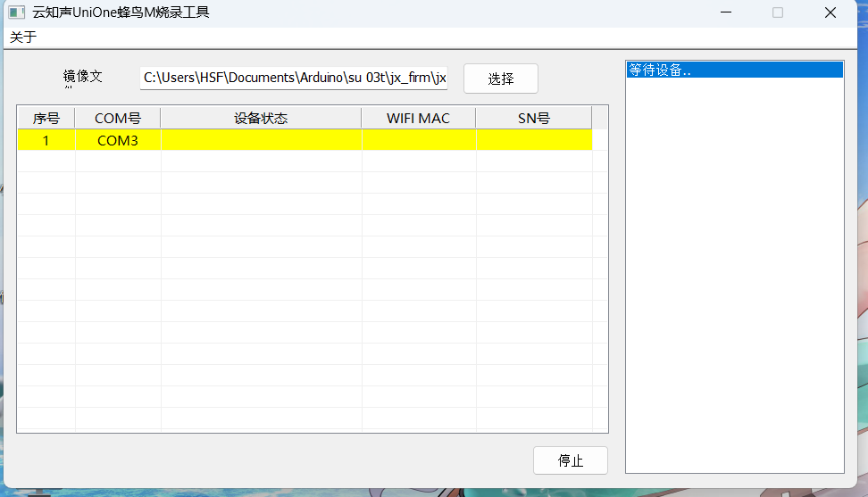The image size is (868, 497).
Task: Click the app icon in the title bar
Action: click(16, 13)
